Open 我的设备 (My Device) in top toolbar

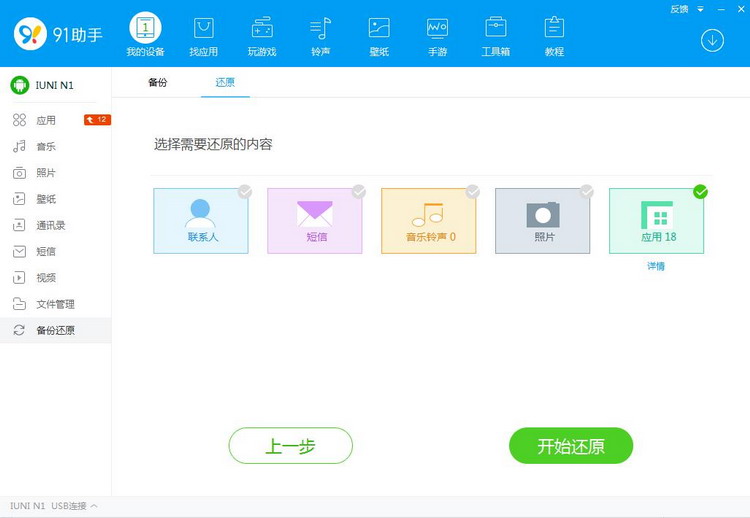pos(147,35)
